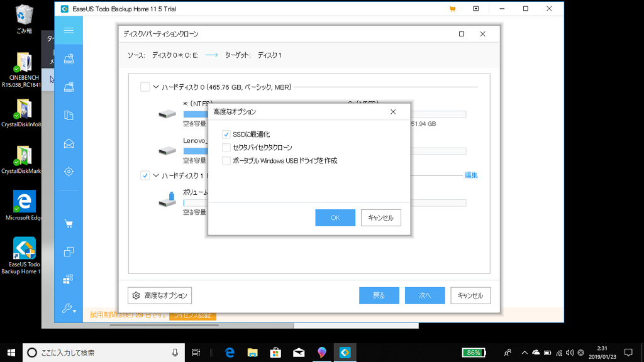The height and width of the screenshot is (362, 644).
Task: Select the Disk/Partition Backup icon in sidebar
Action: 69,58
